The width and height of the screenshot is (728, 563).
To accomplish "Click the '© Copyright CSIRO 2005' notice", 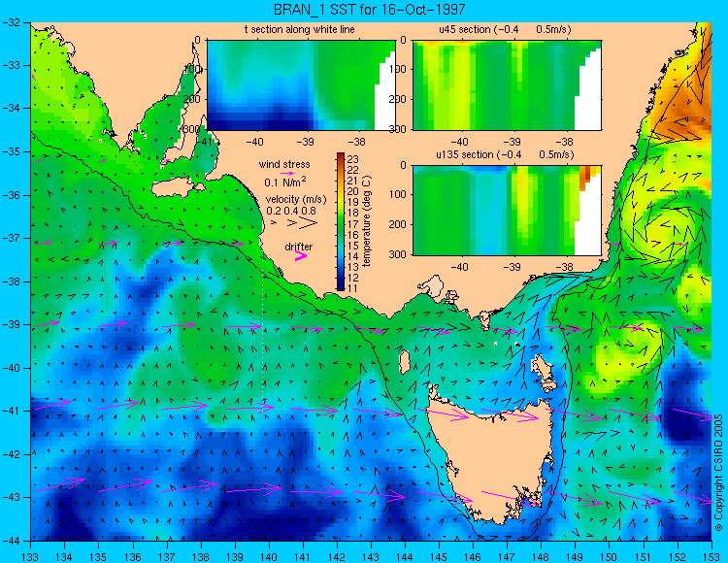I will 718,473.
